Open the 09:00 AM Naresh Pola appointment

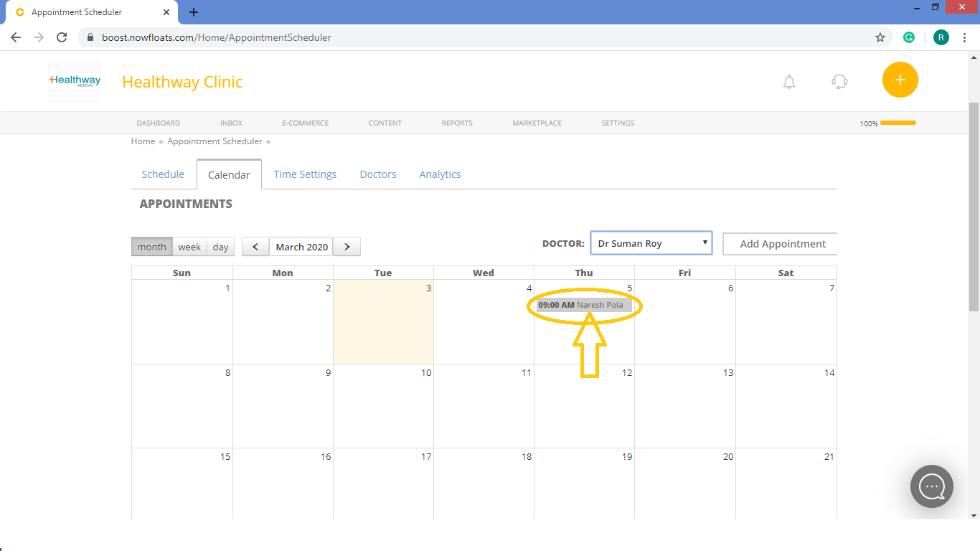584,305
